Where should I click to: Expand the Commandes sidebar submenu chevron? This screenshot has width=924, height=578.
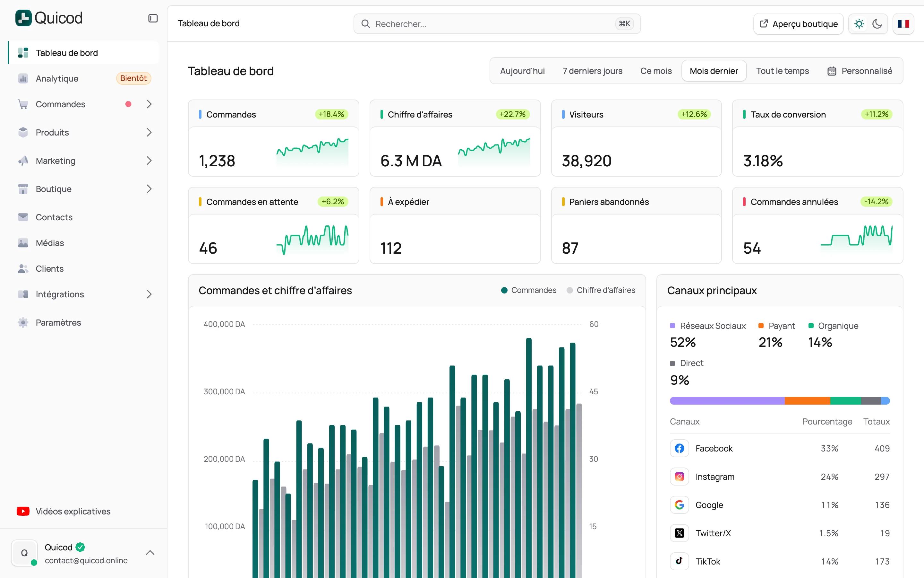pyautogui.click(x=149, y=104)
